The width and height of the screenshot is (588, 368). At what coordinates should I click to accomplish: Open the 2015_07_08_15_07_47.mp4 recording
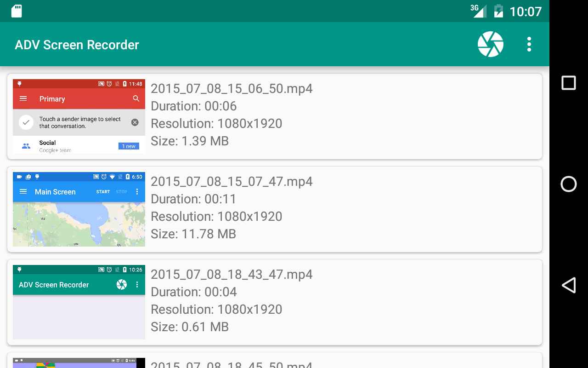pos(276,209)
